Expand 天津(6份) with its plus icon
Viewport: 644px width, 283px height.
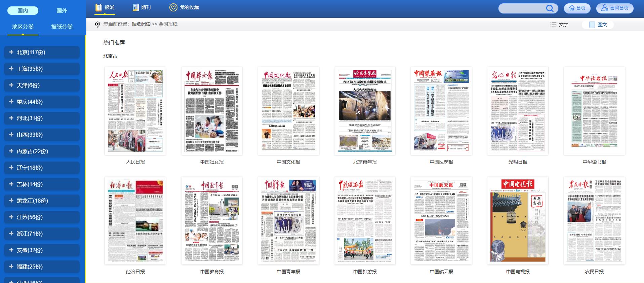coord(11,85)
